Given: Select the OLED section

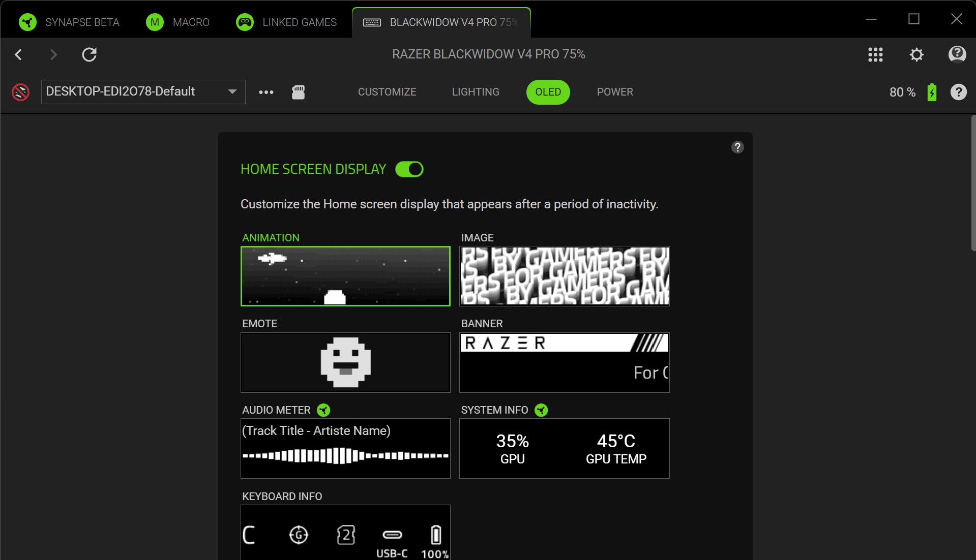Looking at the screenshot, I should (548, 92).
